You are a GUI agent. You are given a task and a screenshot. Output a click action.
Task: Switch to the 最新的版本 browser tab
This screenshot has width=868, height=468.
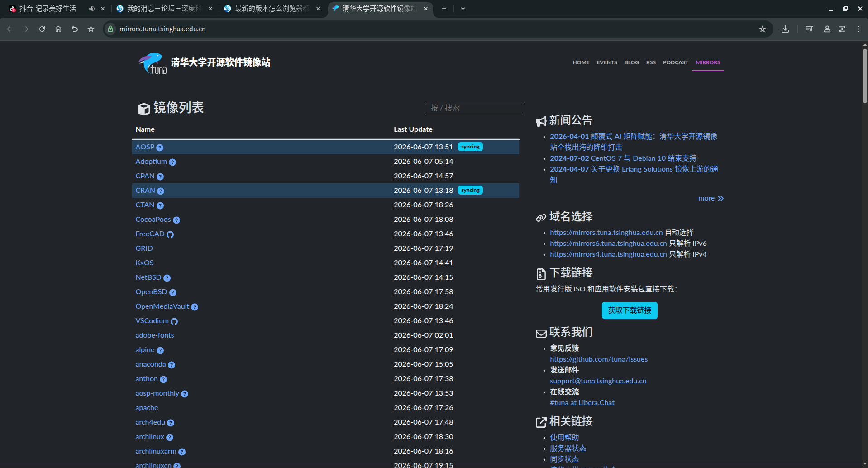(272, 9)
